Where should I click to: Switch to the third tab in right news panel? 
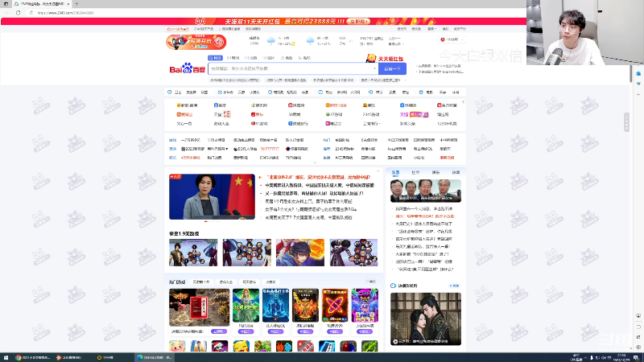coord(436,172)
